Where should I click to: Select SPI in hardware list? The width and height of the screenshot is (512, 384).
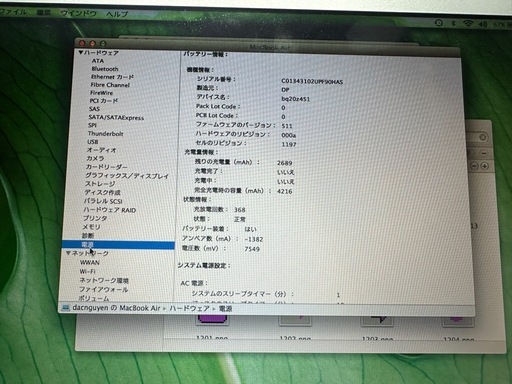(x=92, y=125)
